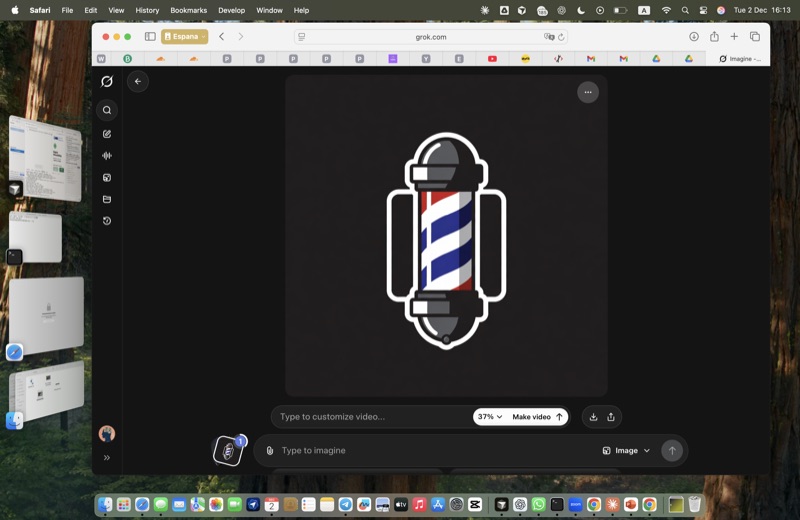
Task: Click the date and time Tue 2 Dec
Action: [x=762, y=10]
